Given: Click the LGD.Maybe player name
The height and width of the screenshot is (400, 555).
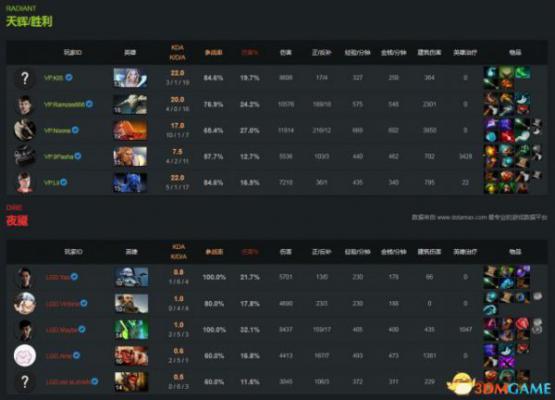Looking at the screenshot, I should 62,330.
